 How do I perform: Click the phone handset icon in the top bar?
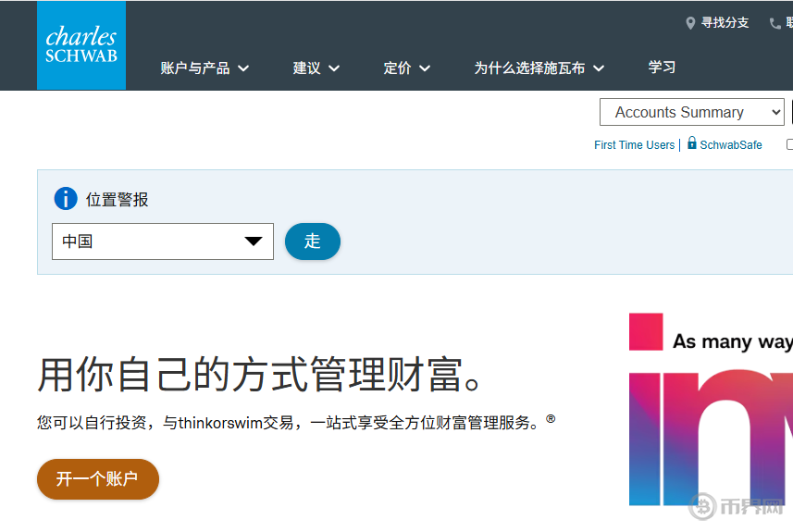coord(774,23)
